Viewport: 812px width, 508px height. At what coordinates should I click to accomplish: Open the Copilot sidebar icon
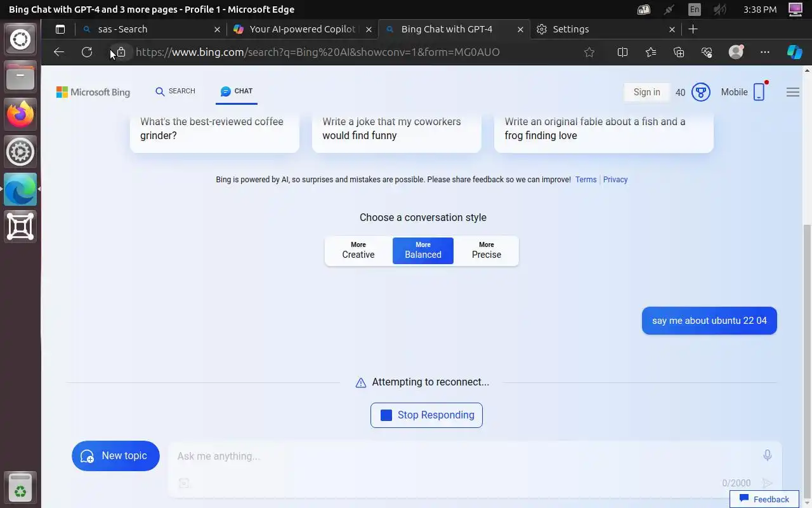click(x=794, y=52)
